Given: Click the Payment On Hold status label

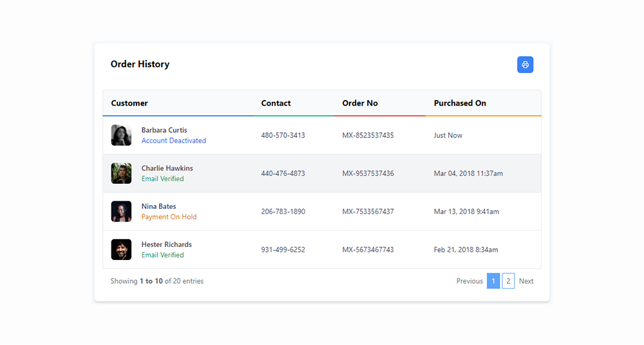Looking at the screenshot, I should click(x=169, y=217).
